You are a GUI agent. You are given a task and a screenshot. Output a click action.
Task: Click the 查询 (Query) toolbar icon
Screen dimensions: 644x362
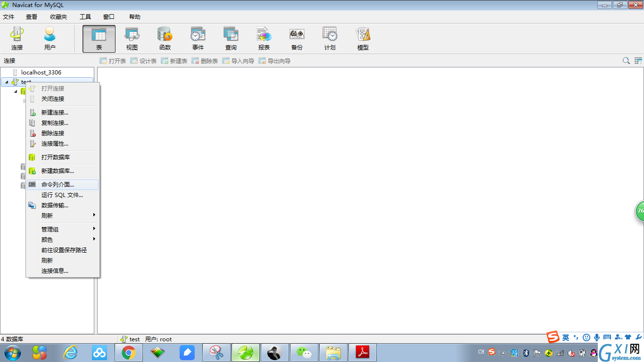click(x=231, y=39)
